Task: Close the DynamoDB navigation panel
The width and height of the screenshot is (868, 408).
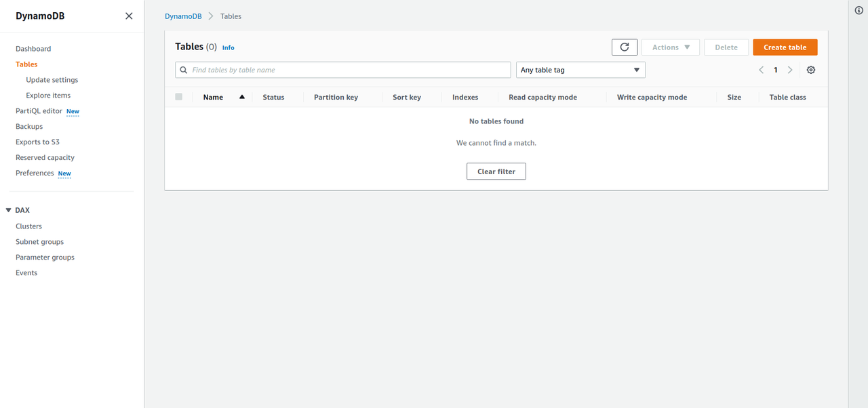Action: pyautogui.click(x=129, y=16)
